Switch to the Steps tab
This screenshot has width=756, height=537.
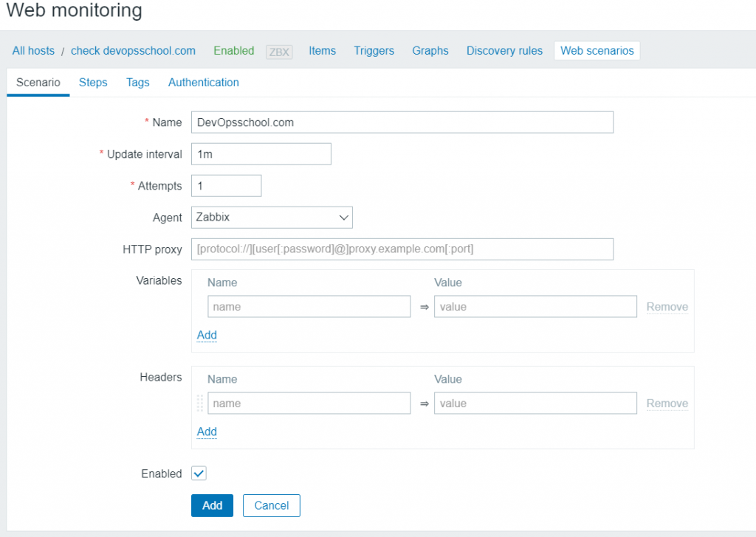point(93,83)
